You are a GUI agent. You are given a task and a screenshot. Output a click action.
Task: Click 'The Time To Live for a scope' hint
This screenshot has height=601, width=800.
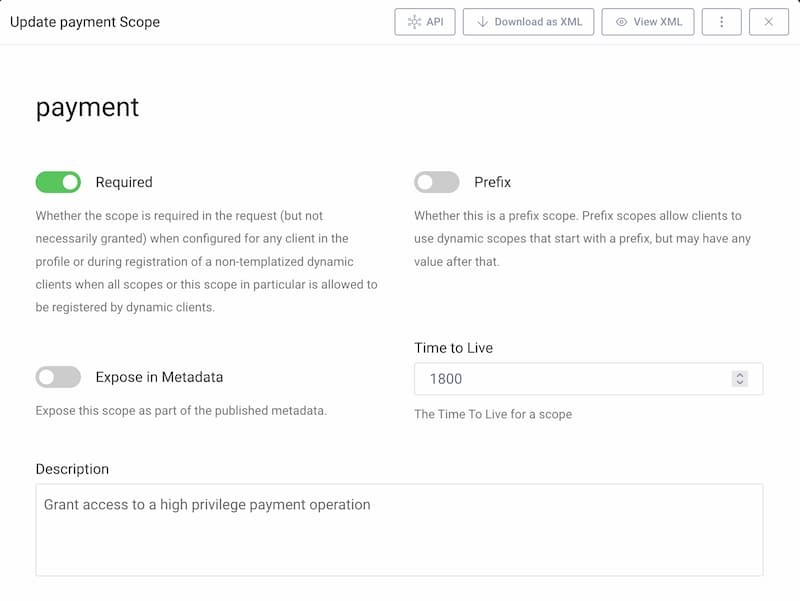point(493,414)
